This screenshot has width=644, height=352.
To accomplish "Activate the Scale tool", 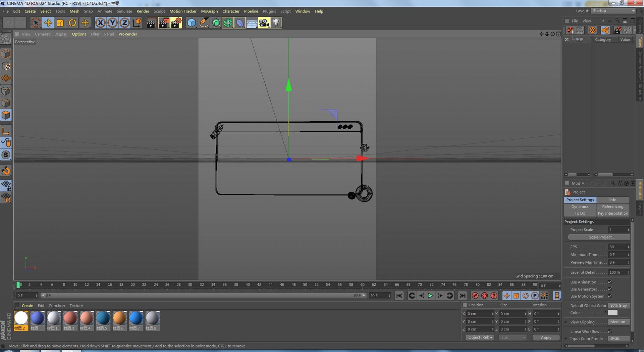I will point(60,23).
